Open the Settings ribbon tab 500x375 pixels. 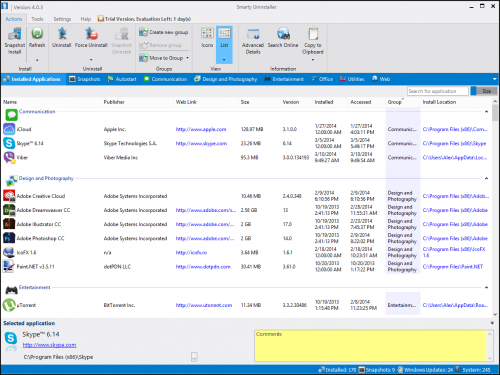[x=62, y=19]
